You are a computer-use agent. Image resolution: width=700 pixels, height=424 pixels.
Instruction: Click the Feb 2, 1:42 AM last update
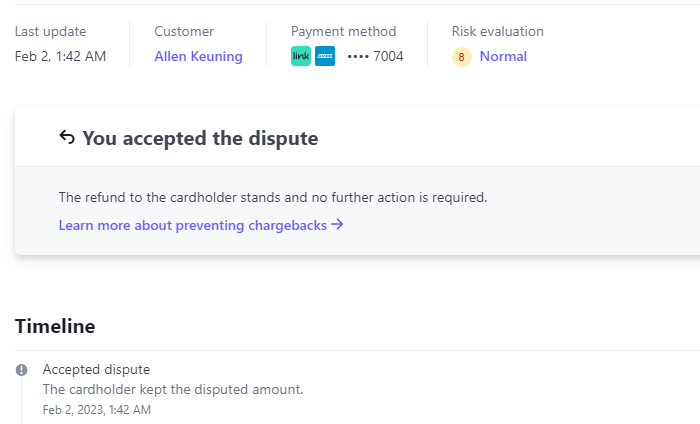[60, 56]
